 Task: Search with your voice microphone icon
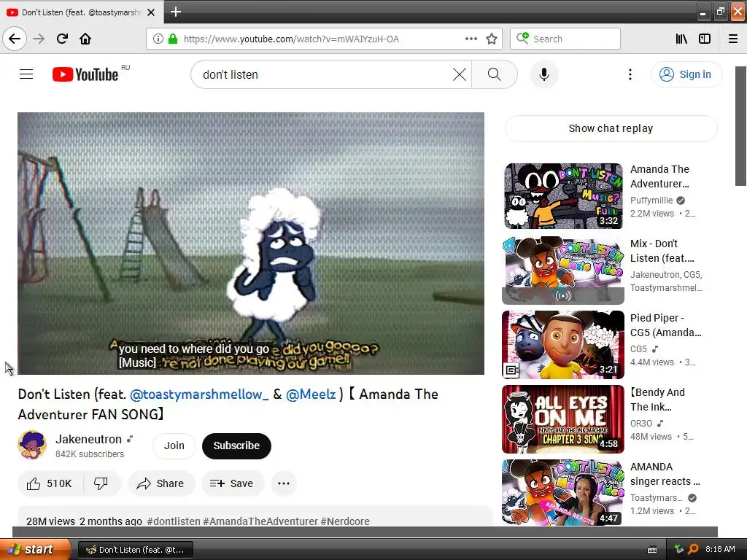[544, 74]
